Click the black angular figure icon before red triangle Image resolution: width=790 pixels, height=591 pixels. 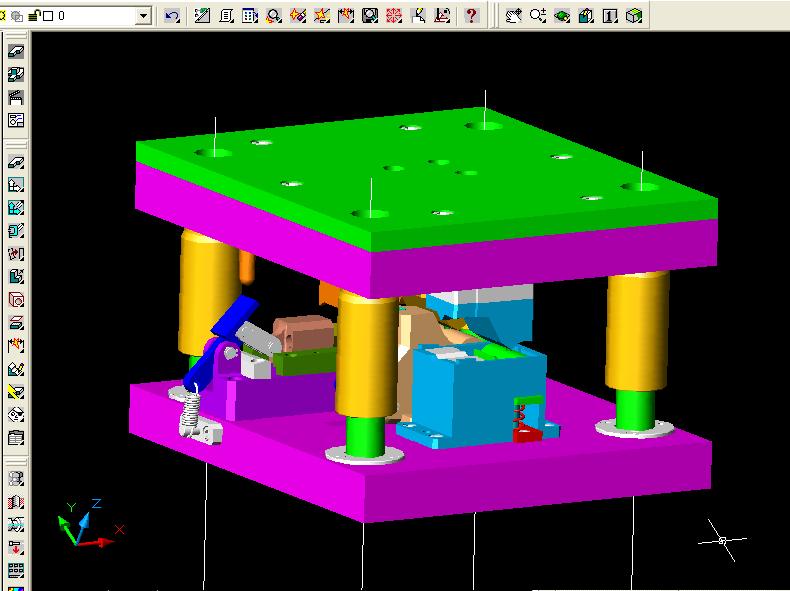418,16
